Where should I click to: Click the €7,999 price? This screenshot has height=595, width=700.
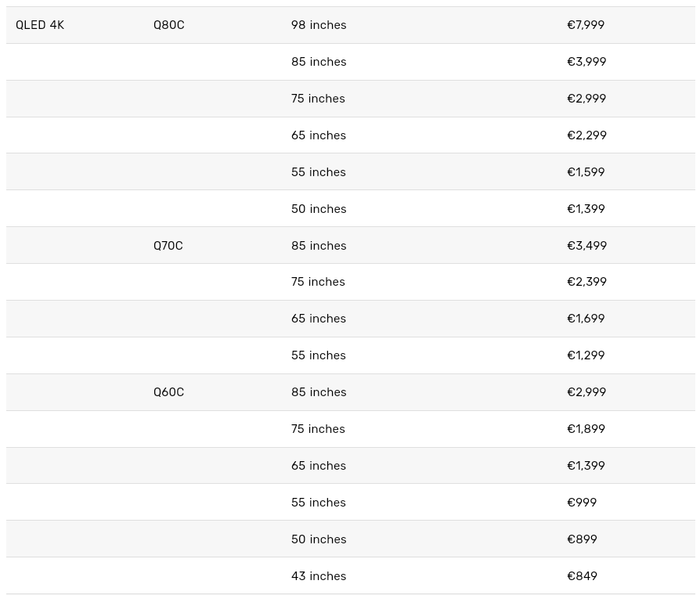pyautogui.click(x=586, y=25)
